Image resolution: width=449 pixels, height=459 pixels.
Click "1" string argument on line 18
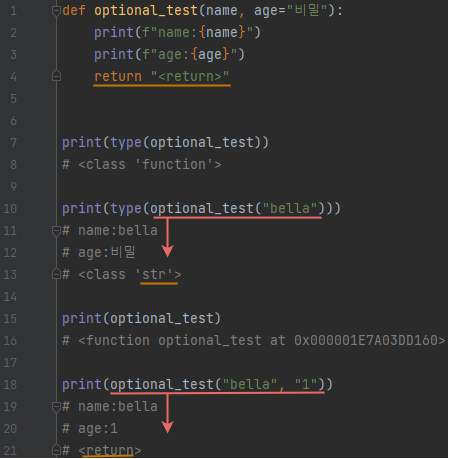tap(306, 385)
